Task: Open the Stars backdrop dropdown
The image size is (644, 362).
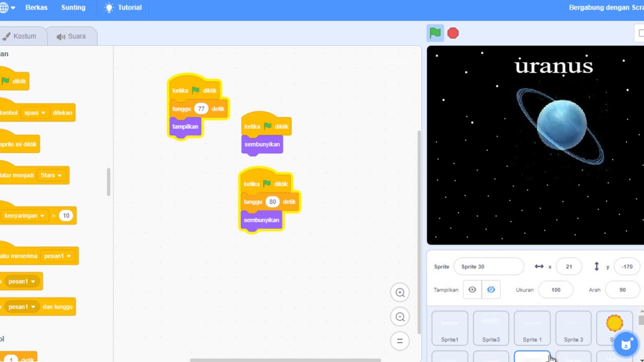Action: (51, 175)
